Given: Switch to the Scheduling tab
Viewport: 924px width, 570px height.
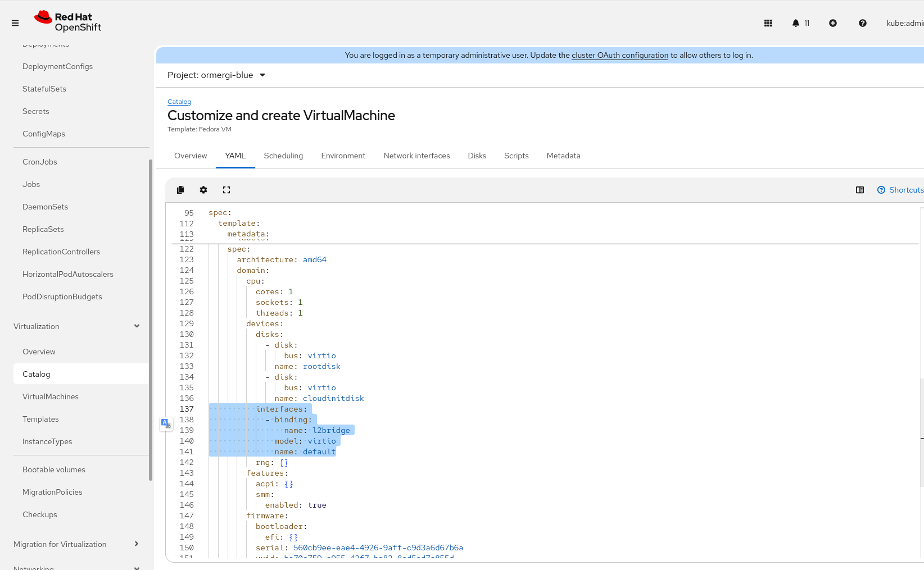Looking at the screenshot, I should point(283,156).
